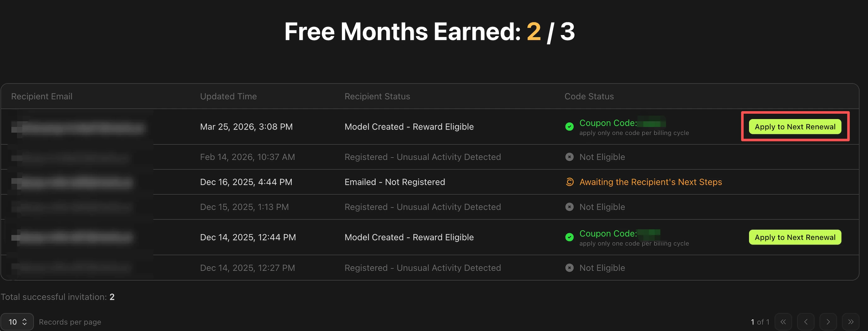Select the Recipient Email column header

pyautogui.click(x=42, y=96)
